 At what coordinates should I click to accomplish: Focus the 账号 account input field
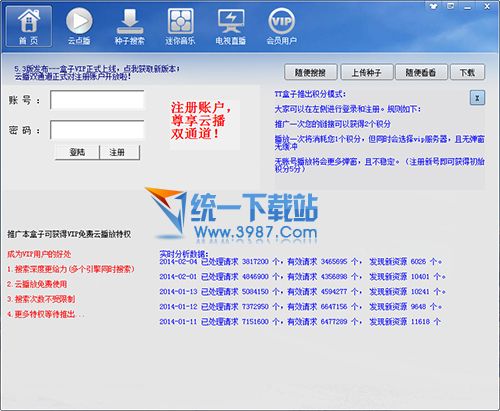tap(97, 100)
